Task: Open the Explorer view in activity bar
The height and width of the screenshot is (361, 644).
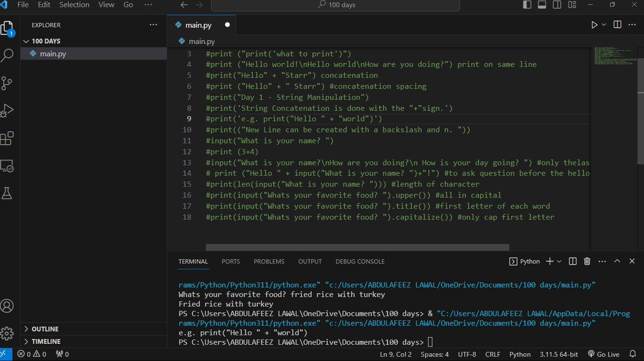Action: 7,28
